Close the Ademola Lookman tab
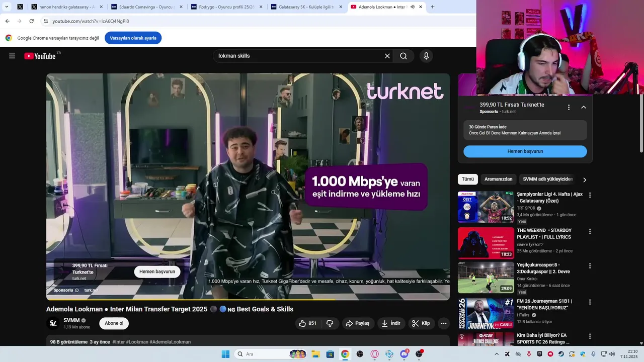The image size is (644, 362). 420,7
